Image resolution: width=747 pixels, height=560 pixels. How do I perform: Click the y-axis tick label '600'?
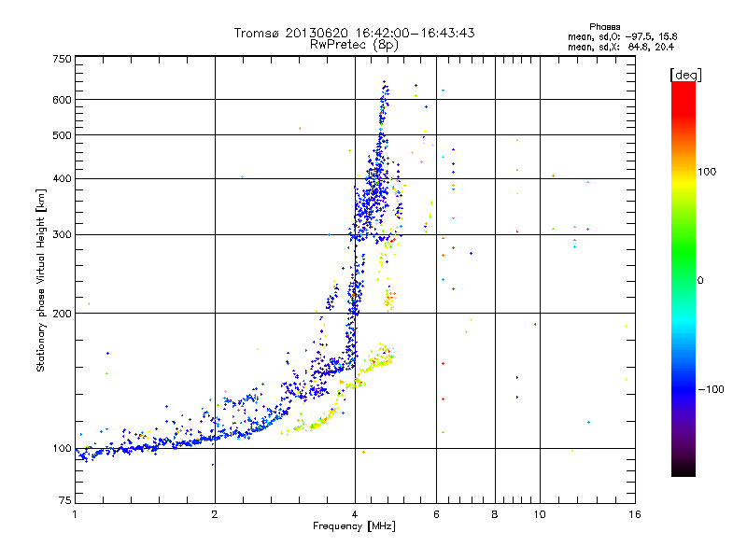coord(63,100)
